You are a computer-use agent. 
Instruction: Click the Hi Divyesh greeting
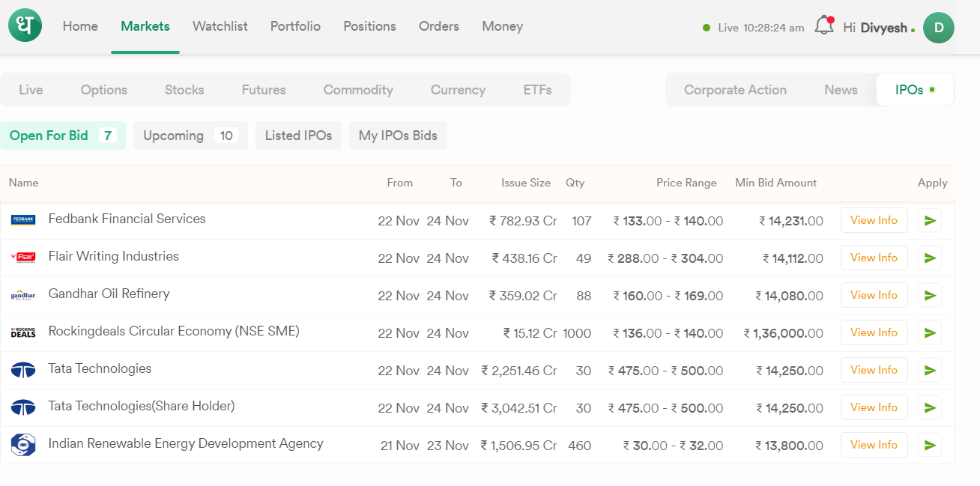[x=880, y=28]
